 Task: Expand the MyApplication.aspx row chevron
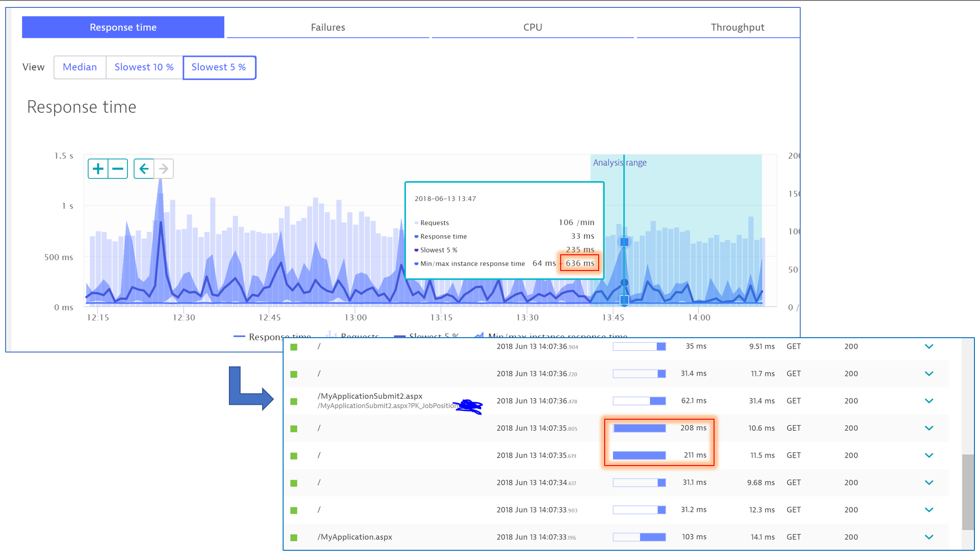click(x=929, y=537)
